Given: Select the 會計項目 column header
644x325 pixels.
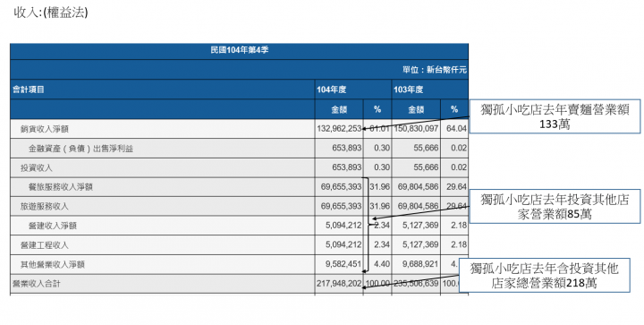Looking at the screenshot, I should point(29,90).
